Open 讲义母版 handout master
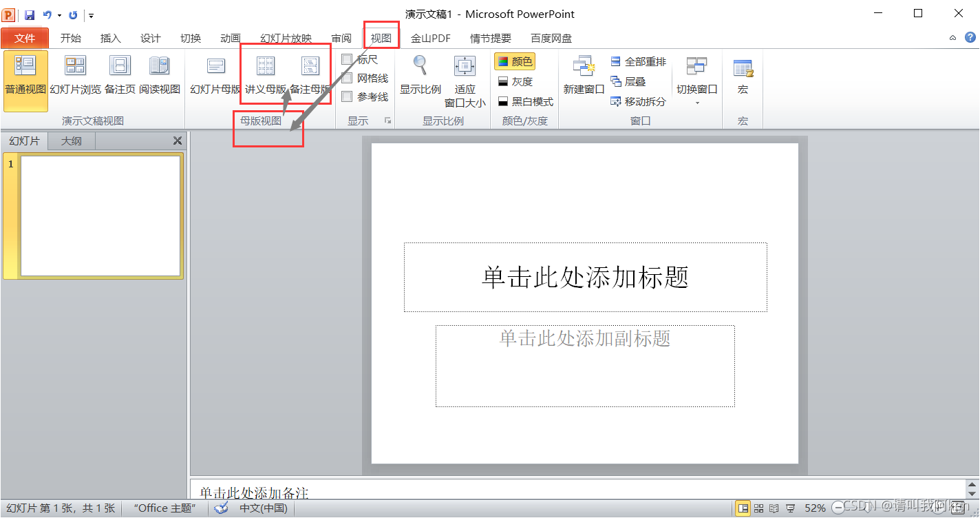This screenshot has height=518, width=980. pyautogui.click(x=266, y=76)
